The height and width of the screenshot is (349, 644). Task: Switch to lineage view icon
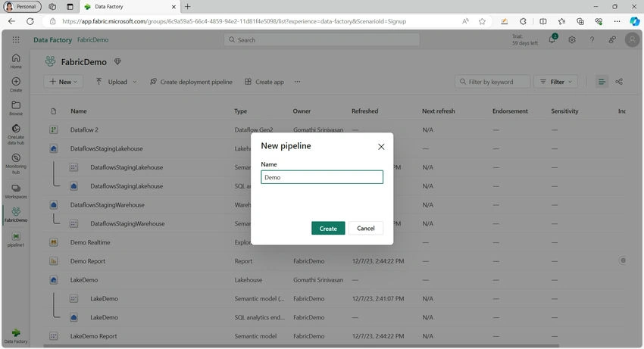click(x=619, y=82)
